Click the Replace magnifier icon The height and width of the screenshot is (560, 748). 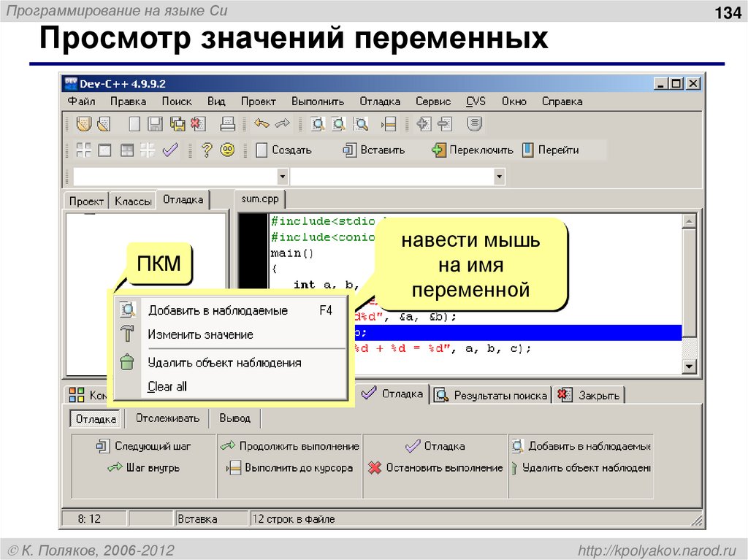tap(339, 125)
